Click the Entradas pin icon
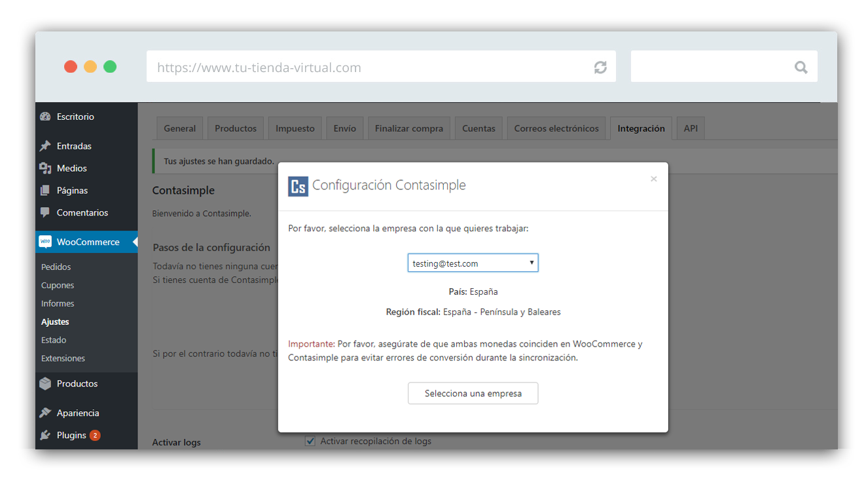Screen dimensions: 868x490 pos(45,146)
